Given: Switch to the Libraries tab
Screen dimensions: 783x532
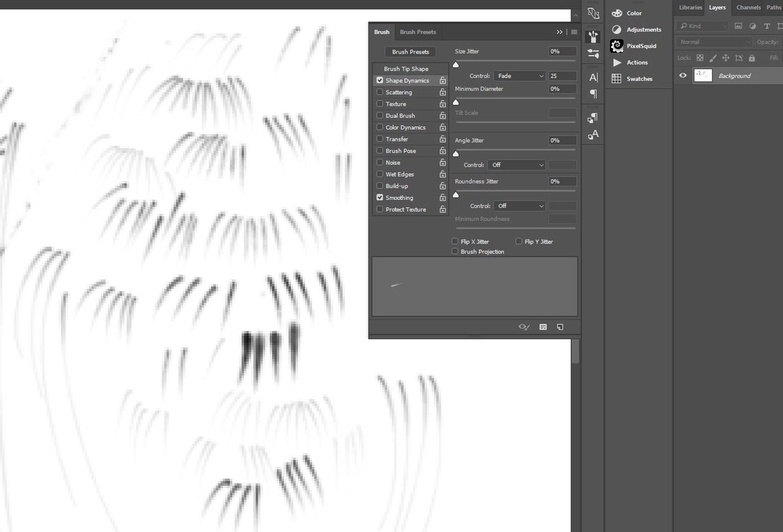Looking at the screenshot, I should 690,8.
